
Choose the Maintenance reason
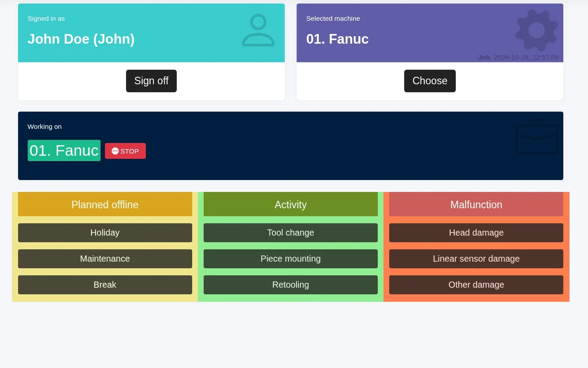(105, 259)
